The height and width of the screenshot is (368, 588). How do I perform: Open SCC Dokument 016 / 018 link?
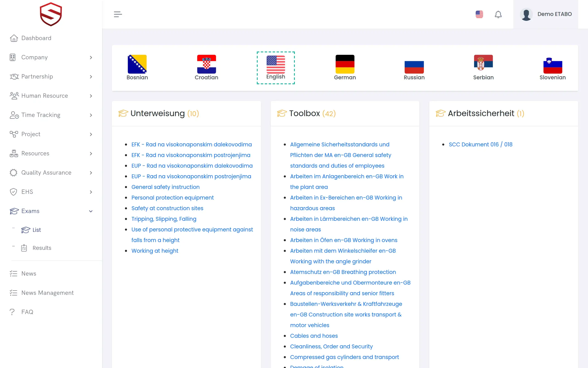[480, 144]
